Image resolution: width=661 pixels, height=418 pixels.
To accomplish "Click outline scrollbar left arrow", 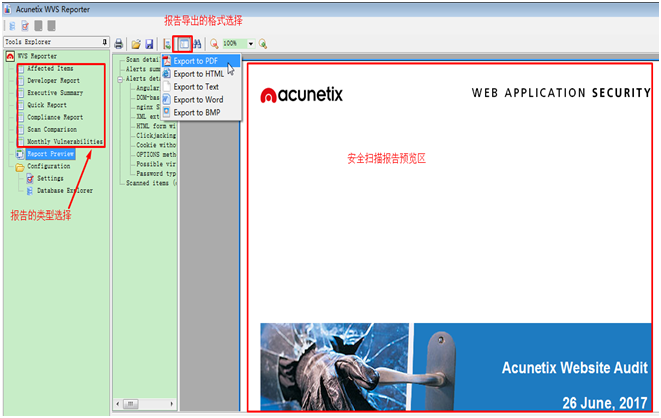I will pos(118,404).
